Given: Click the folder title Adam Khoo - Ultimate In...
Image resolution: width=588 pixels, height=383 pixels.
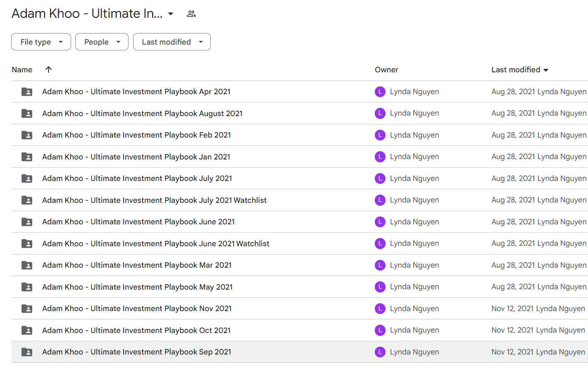Looking at the screenshot, I should pos(87,14).
